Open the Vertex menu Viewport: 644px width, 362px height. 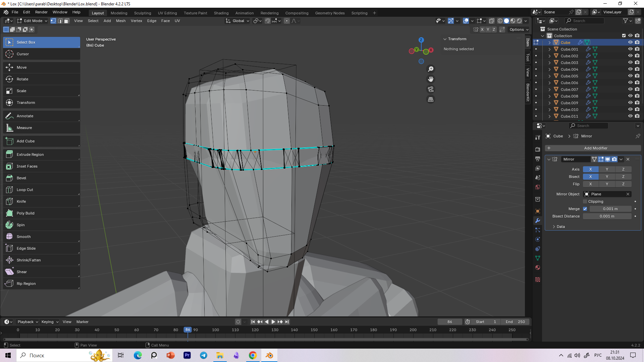tap(137, 21)
